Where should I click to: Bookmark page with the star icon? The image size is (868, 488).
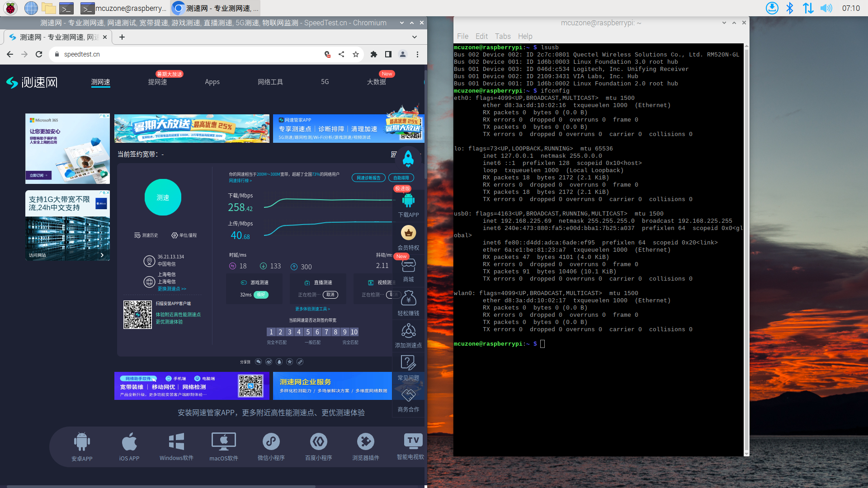(x=356, y=54)
